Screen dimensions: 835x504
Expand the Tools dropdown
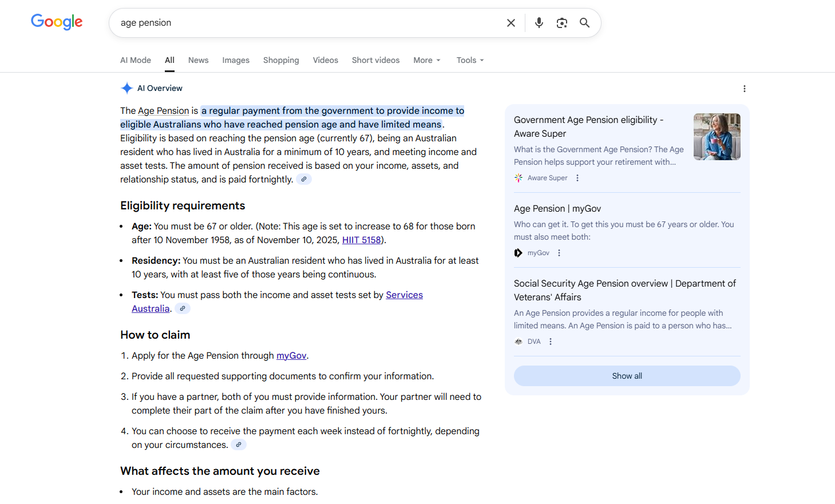[x=470, y=60]
